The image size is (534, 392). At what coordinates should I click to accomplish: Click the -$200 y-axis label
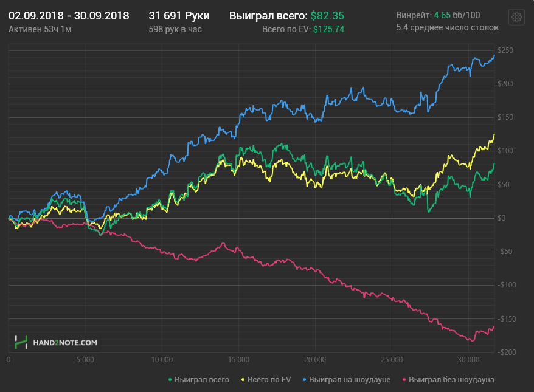click(x=507, y=352)
